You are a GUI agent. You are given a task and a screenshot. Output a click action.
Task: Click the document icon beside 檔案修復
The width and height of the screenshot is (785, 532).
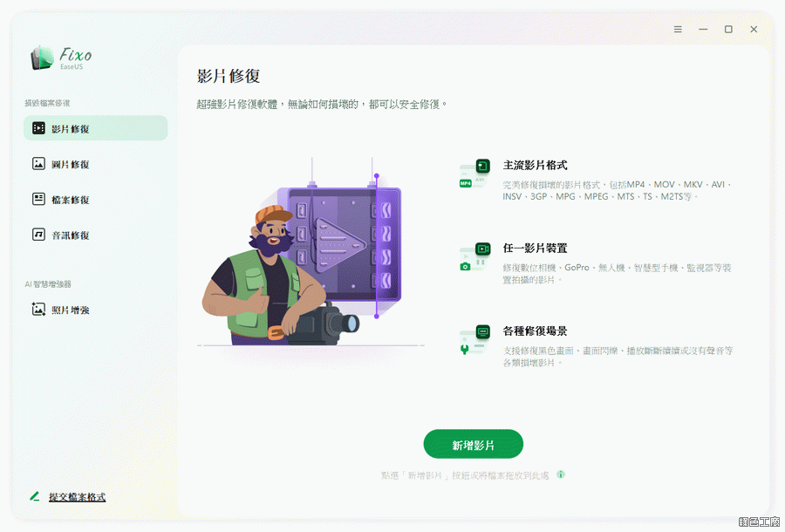38,199
